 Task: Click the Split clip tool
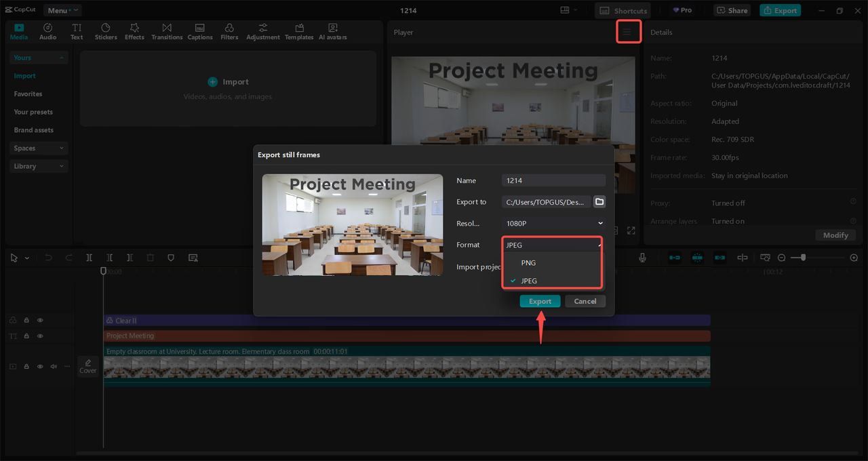[89, 258]
